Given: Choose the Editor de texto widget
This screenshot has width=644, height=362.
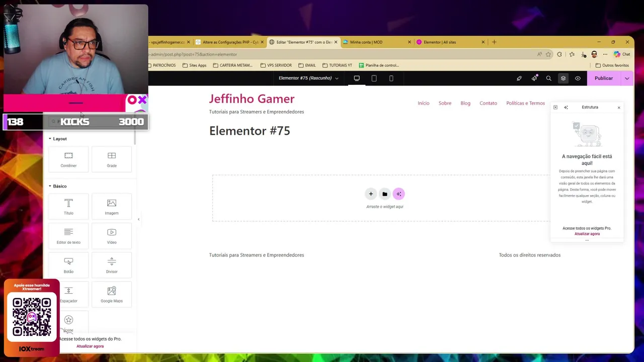Looking at the screenshot, I should (x=68, y=236).
